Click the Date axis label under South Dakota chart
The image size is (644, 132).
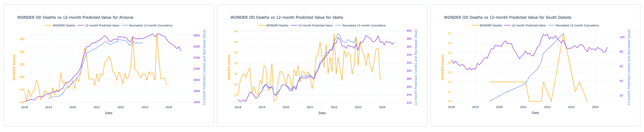pos(535,113)
